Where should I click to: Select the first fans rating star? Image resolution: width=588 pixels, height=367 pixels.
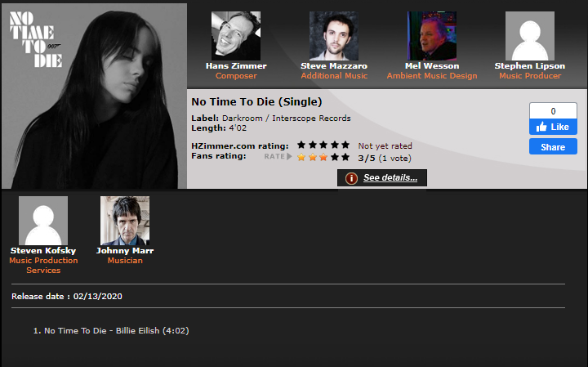coord(301,157)
